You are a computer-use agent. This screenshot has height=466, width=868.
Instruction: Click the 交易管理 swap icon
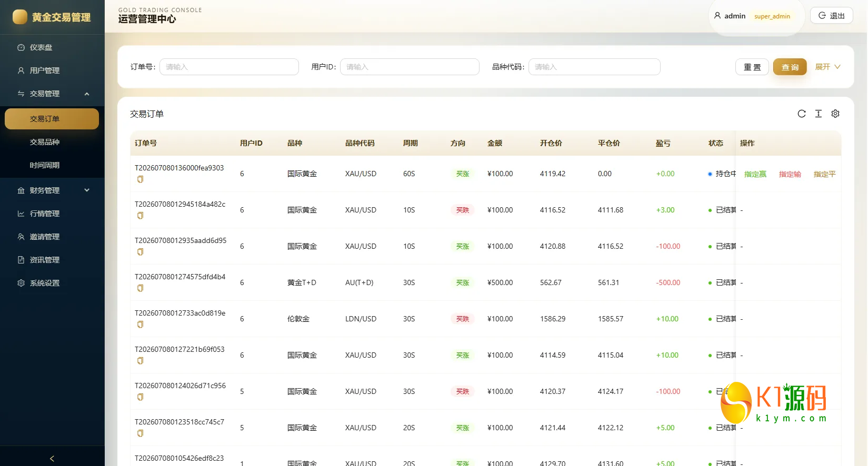(x=21, y=94)
